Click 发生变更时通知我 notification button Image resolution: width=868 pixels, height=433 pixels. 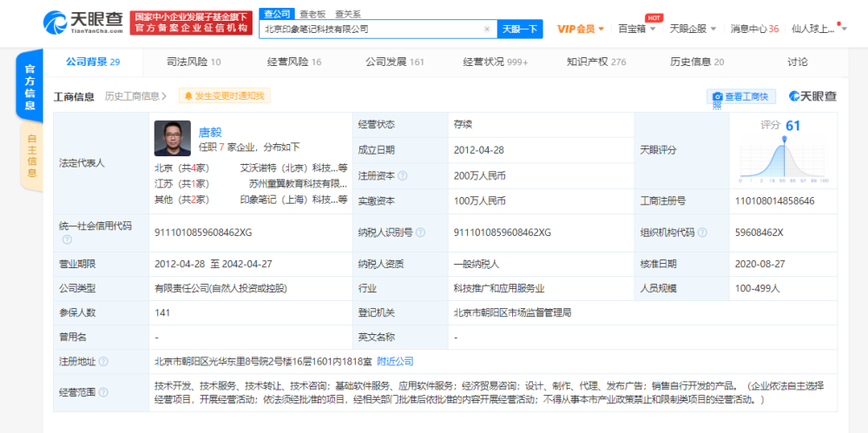pos(225,95)
